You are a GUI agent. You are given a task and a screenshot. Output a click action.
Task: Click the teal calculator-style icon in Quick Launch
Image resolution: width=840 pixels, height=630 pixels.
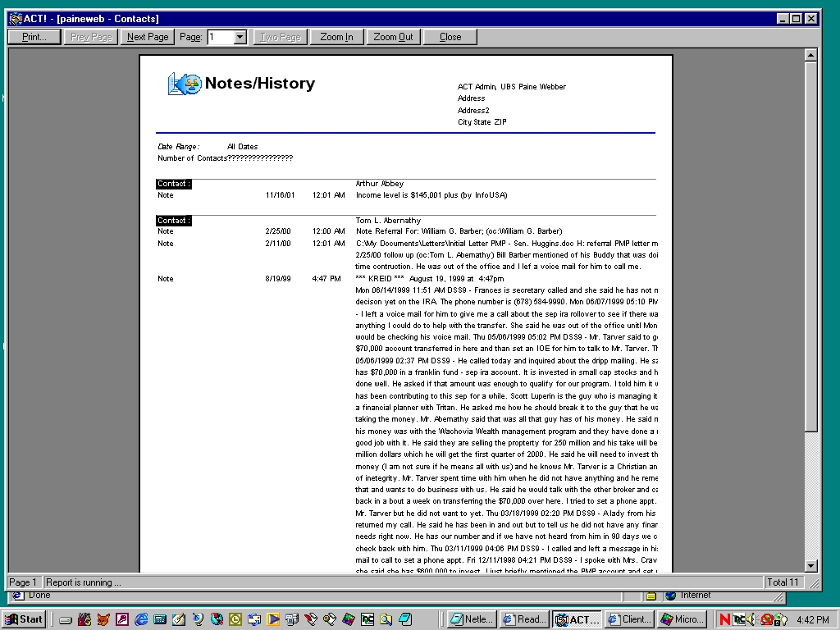pyautogui.click(x=160, y=620)
